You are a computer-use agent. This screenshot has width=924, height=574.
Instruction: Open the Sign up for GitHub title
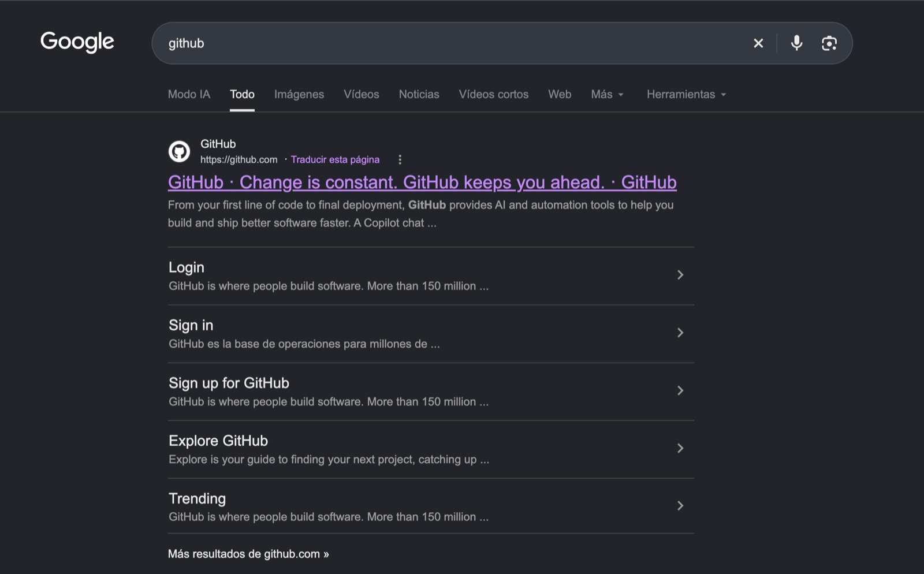(229, 383)
